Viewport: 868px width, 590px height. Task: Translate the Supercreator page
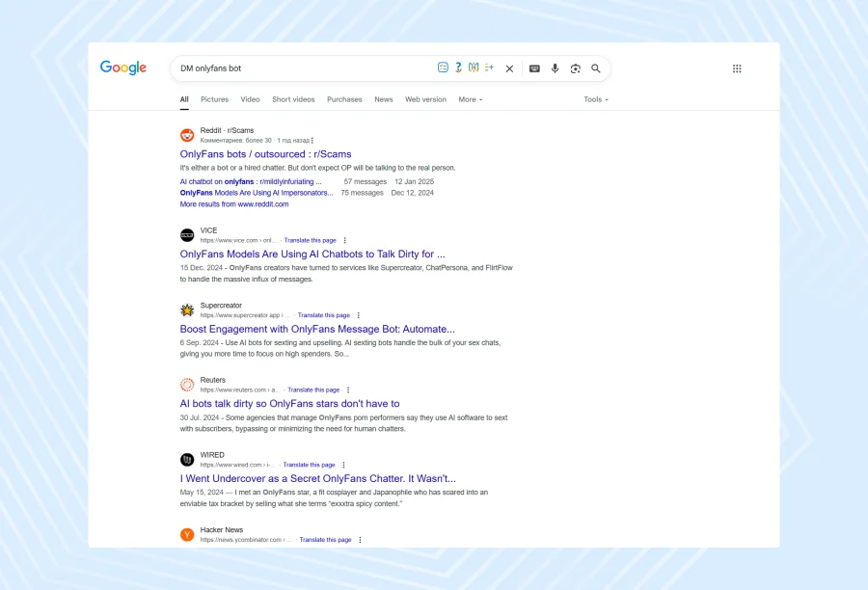(323, 315)
